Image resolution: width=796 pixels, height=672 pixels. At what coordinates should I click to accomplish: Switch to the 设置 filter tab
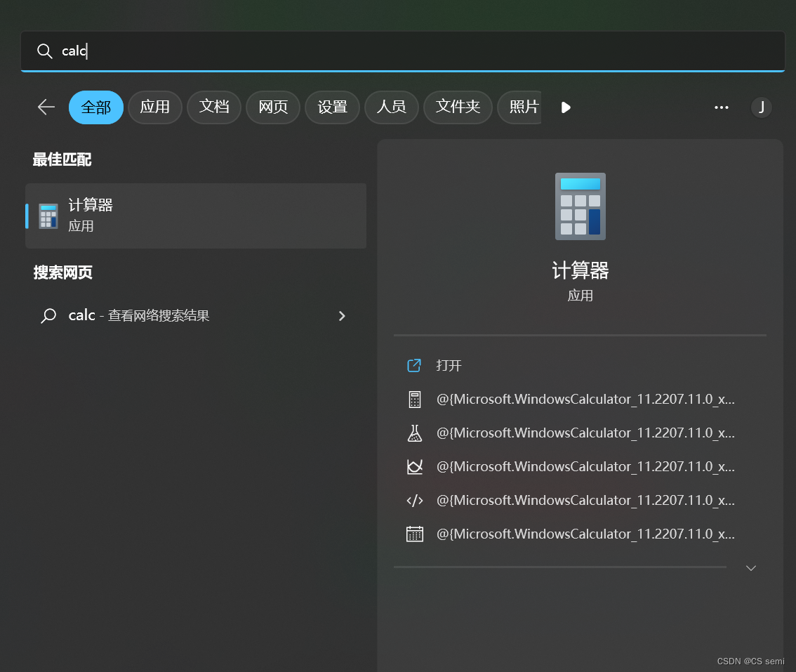(332, 107)
